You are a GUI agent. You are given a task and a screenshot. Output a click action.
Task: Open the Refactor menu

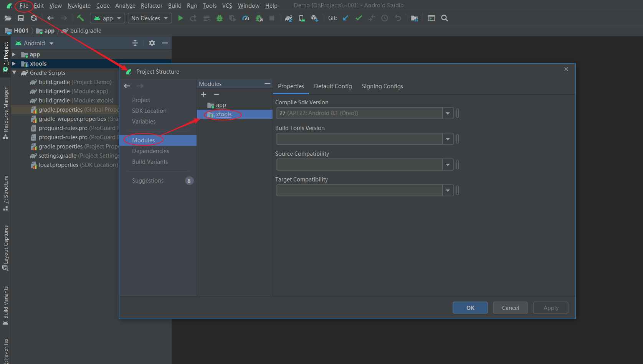click(152, 6)
